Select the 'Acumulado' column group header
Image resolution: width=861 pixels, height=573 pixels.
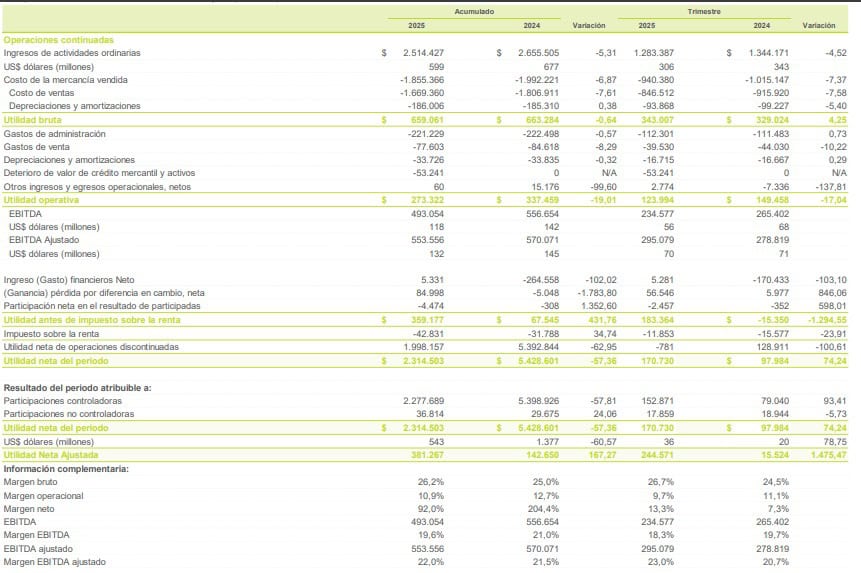pos(474,12)
